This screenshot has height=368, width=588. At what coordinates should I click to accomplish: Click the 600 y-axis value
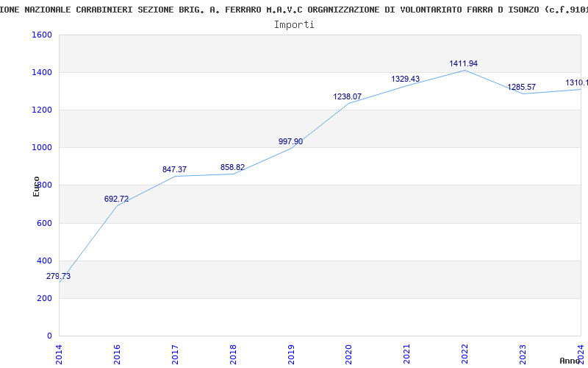(45, 224)
